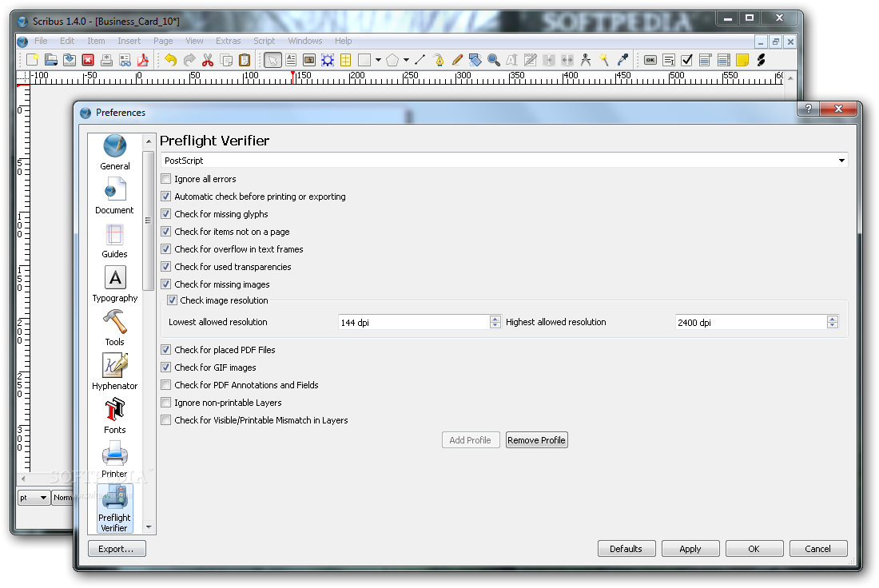This screenshot has width=879, height=588.
Task: Click the Cut scissors icon
Action: (x=208, y=60)
